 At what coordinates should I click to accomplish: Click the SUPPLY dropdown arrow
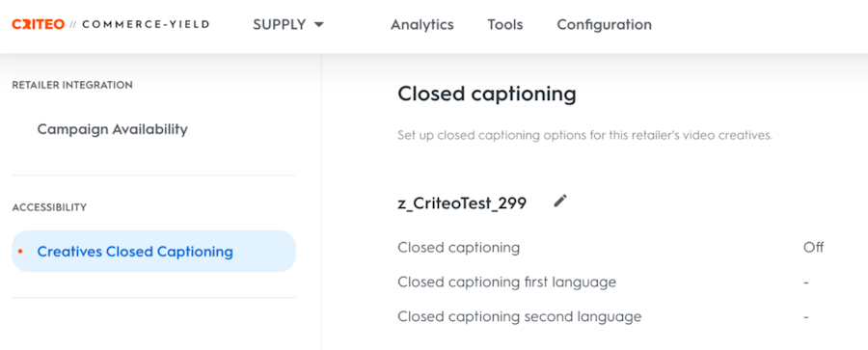point(318,25)
